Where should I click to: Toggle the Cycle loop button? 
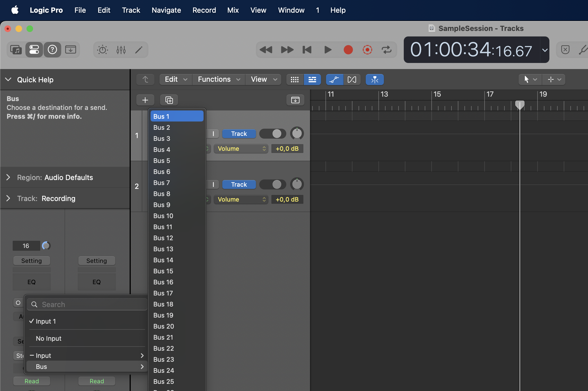[x=386, y=50]
